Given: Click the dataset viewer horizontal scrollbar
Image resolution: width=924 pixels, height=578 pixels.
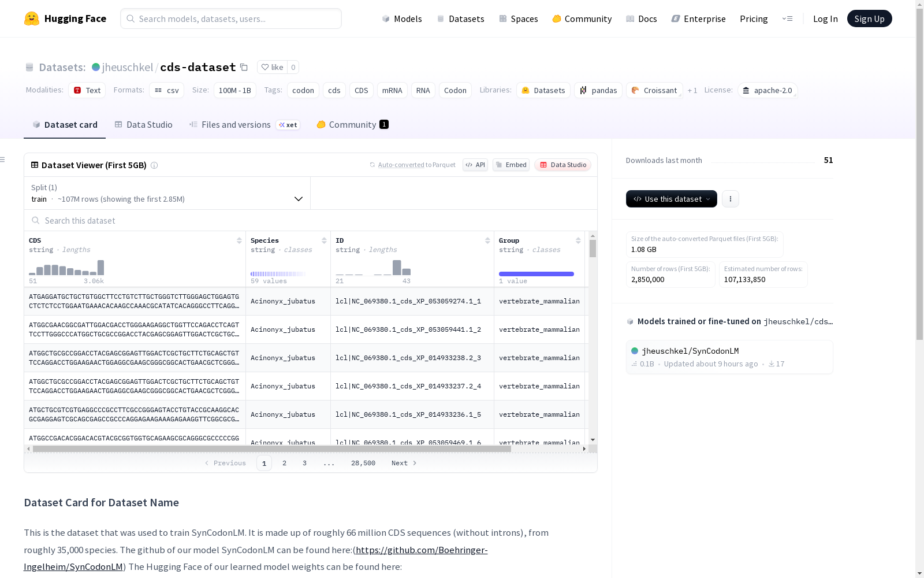Looking at the screenshot, I should pos(271,449).
